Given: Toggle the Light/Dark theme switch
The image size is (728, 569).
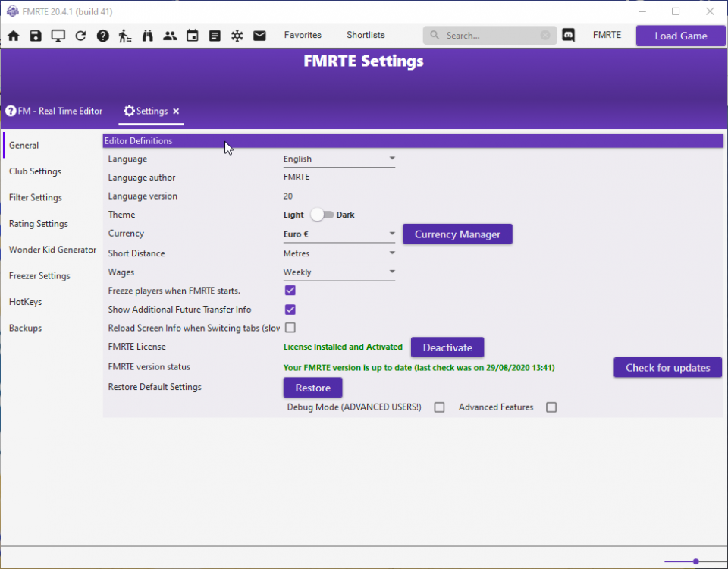Looking at the screenshot, I should point(323,215).
